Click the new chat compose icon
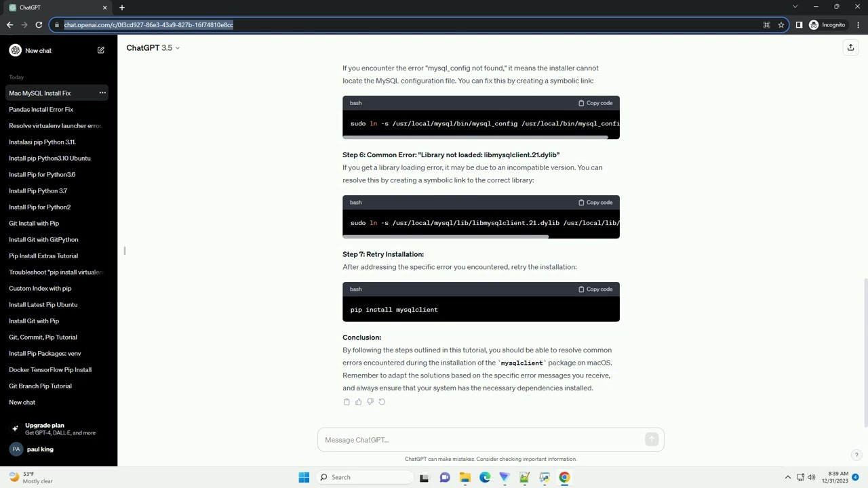 click(101, 50)
